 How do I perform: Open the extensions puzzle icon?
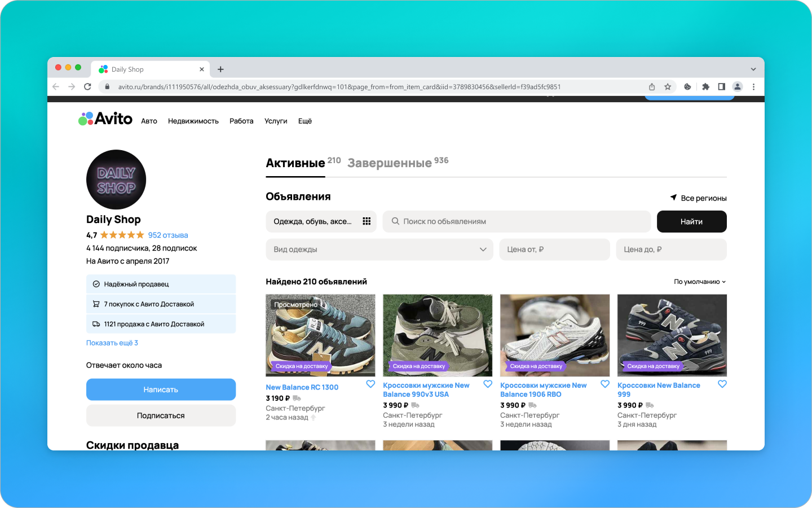(x=705, y=86)
